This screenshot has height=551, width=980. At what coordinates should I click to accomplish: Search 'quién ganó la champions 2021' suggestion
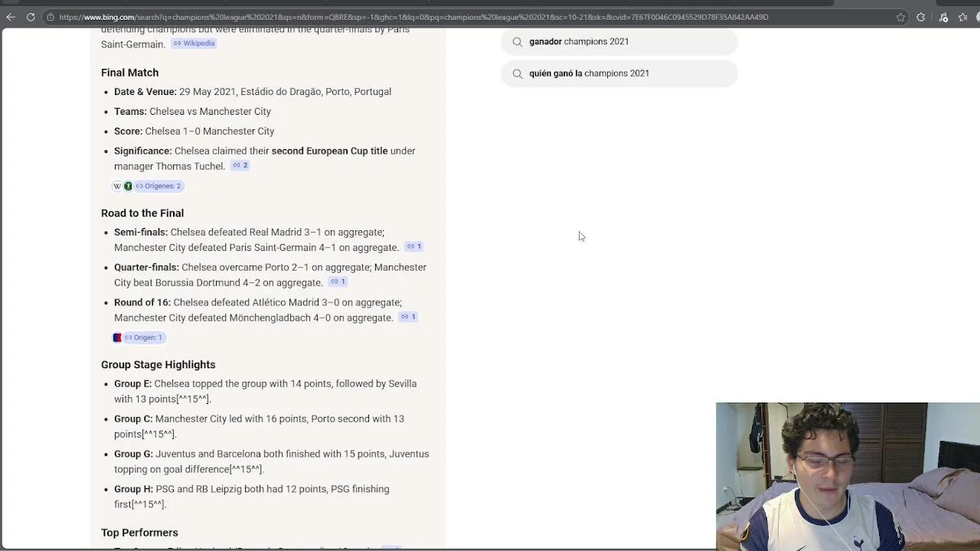pos(619,73)
